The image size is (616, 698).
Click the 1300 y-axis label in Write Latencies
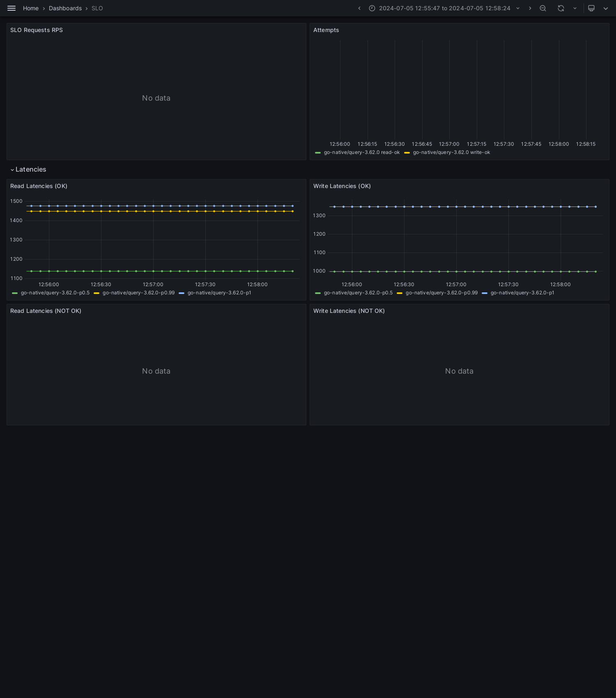[319, 216]
